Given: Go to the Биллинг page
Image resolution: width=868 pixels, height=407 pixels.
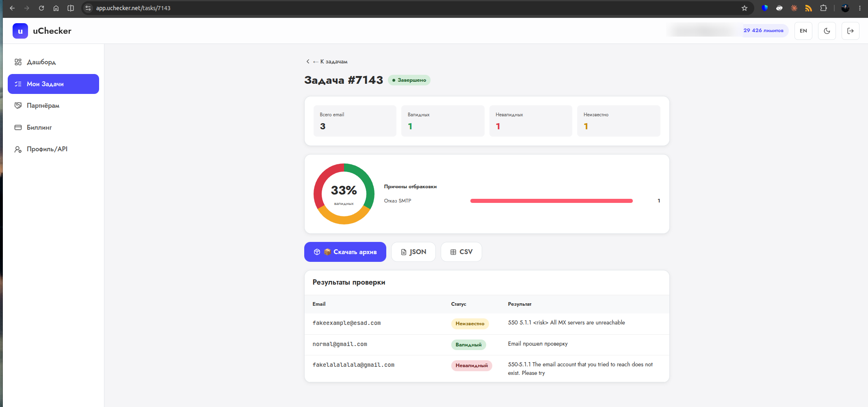Looking at the screenshot, I should [x=53, y=127].
